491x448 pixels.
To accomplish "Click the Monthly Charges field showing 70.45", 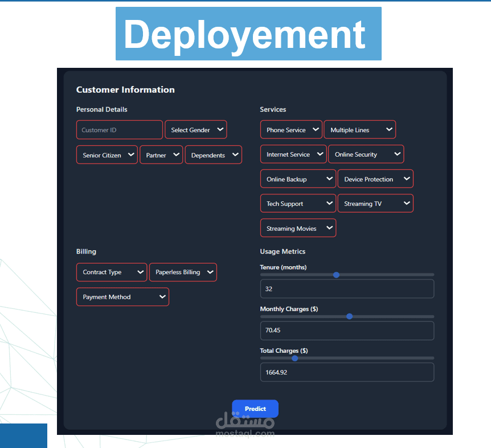I will 347,331.
